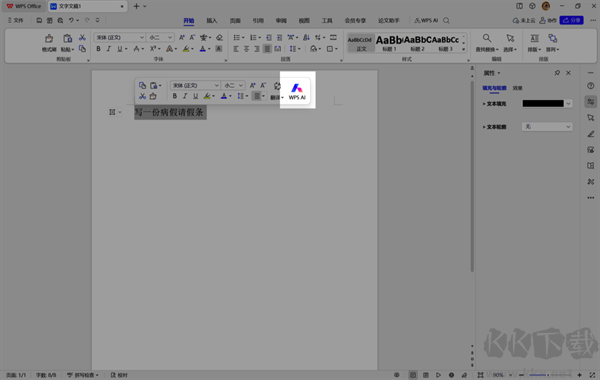Click the copy icon in floating toolbar
600x380 pixels.
click(142, 85)
